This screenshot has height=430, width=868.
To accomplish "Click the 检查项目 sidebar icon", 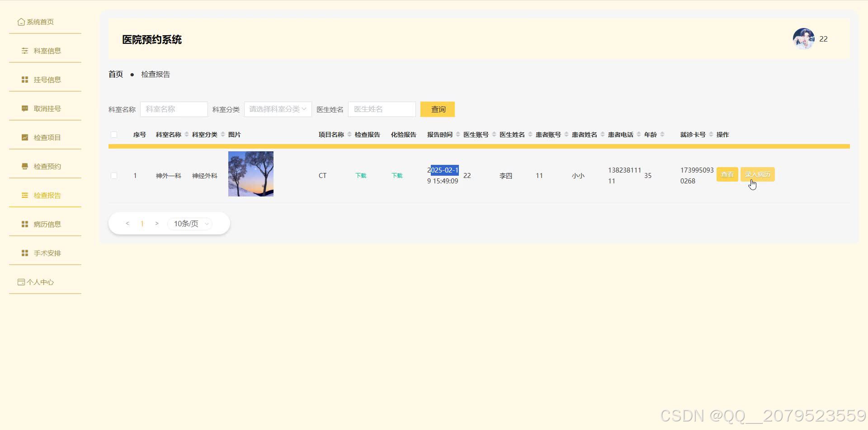I will click(x=25, y=137).
